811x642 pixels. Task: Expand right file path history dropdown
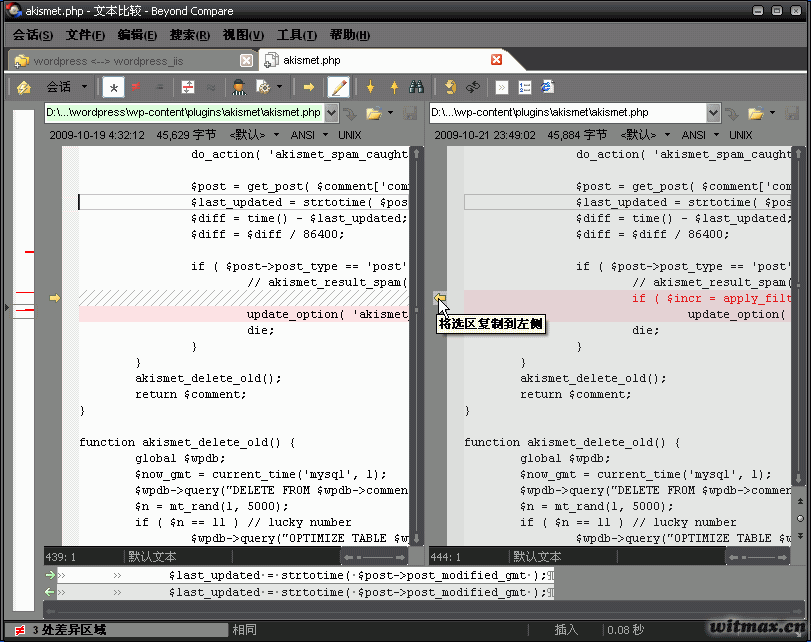(713, 112)
